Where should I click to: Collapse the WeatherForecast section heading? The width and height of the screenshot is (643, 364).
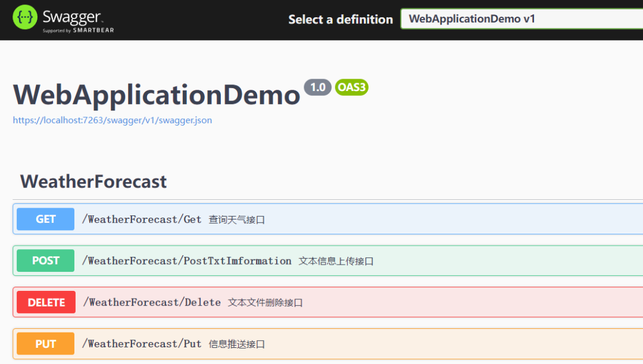click(x=93, y=181)
